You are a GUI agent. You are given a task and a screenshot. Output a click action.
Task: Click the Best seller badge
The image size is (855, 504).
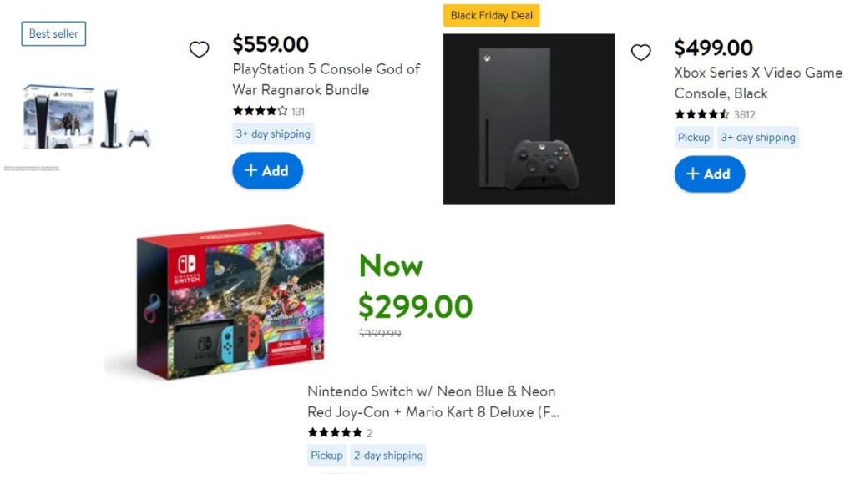pyautogui.click(x=53, y=34)
